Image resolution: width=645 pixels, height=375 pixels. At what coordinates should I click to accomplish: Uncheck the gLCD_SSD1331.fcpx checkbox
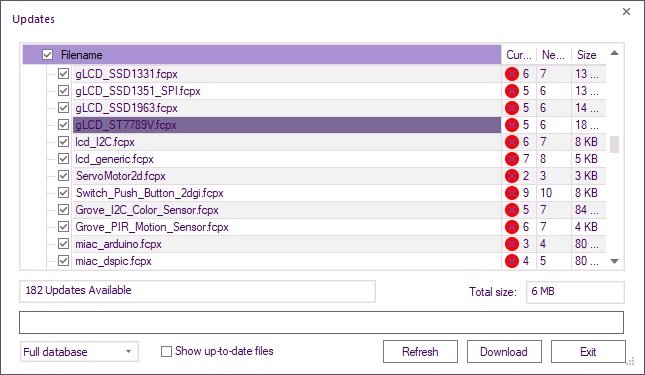pyautogui.click(x=63, y=74)
